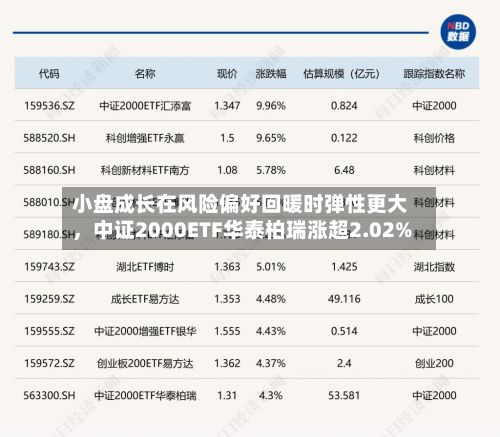Click the 科创价格 index name
The image size is (500, 437).
click(x=434, y=138)
